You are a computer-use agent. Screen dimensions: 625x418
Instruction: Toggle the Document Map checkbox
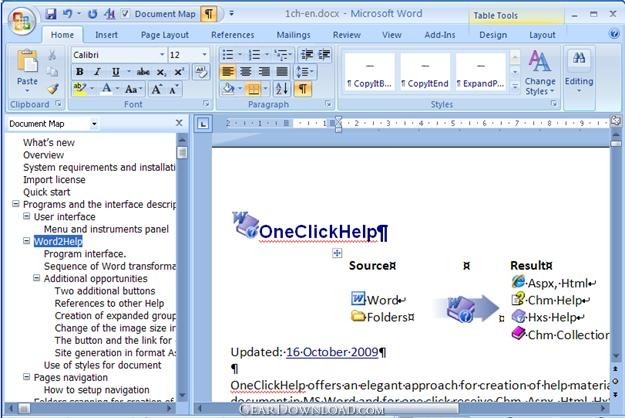point(126,14)
